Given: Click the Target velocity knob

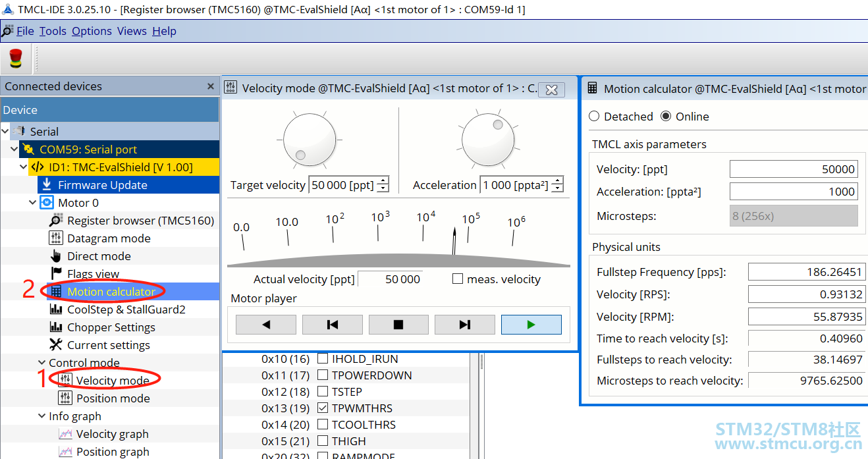Looking at the screenshot, I should pyautogui.click(x=310, y=139).
